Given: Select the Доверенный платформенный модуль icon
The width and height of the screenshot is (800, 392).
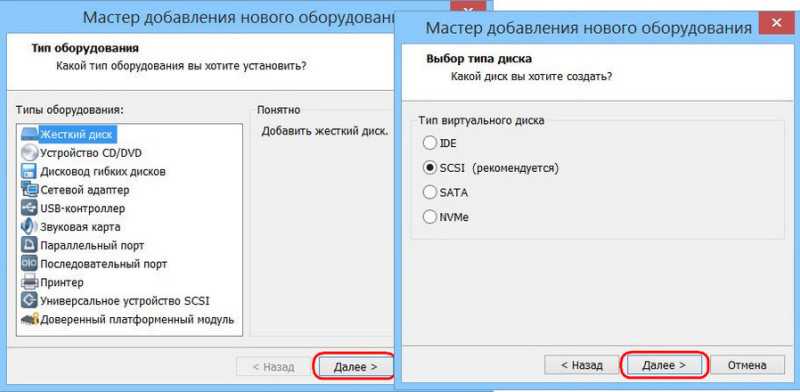Looking at the screenshot, I should tap(30, 320).
